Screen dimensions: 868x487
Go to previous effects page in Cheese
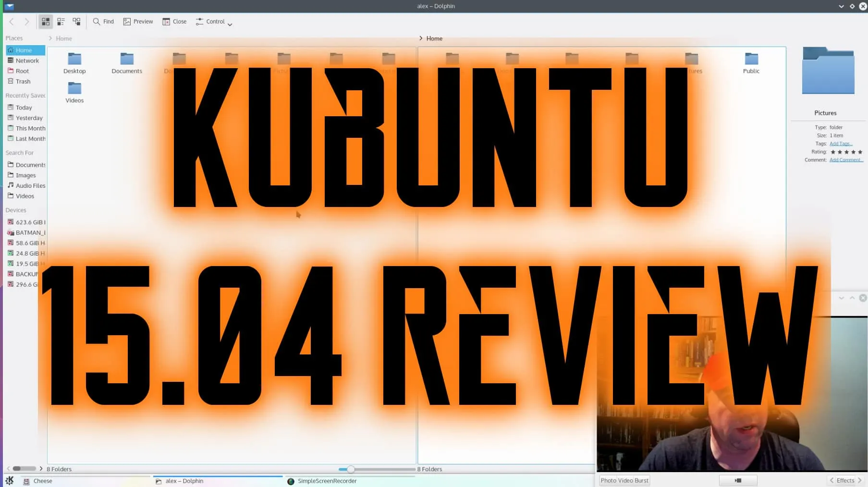coord(831,480)
